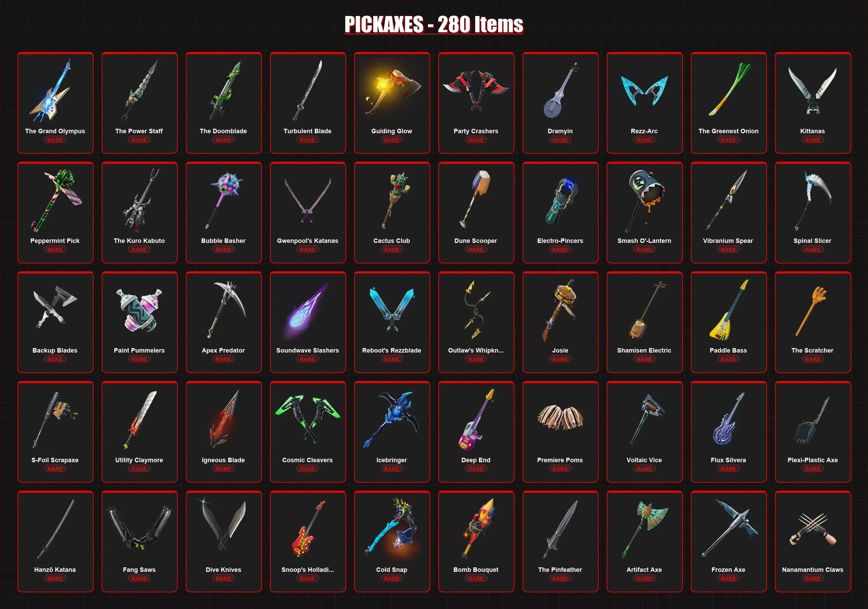Click the RARE badge under Frozen Axe

click(728, 578)
